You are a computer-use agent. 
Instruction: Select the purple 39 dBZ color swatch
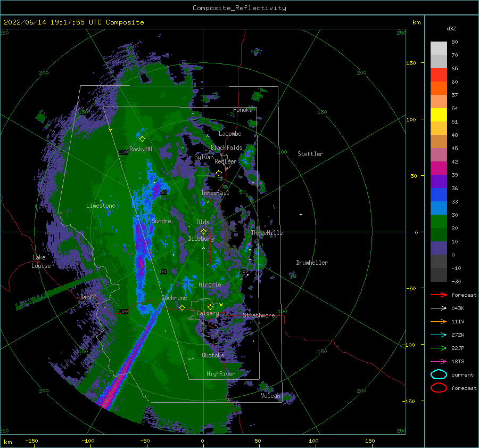click(x=439, y=181)
